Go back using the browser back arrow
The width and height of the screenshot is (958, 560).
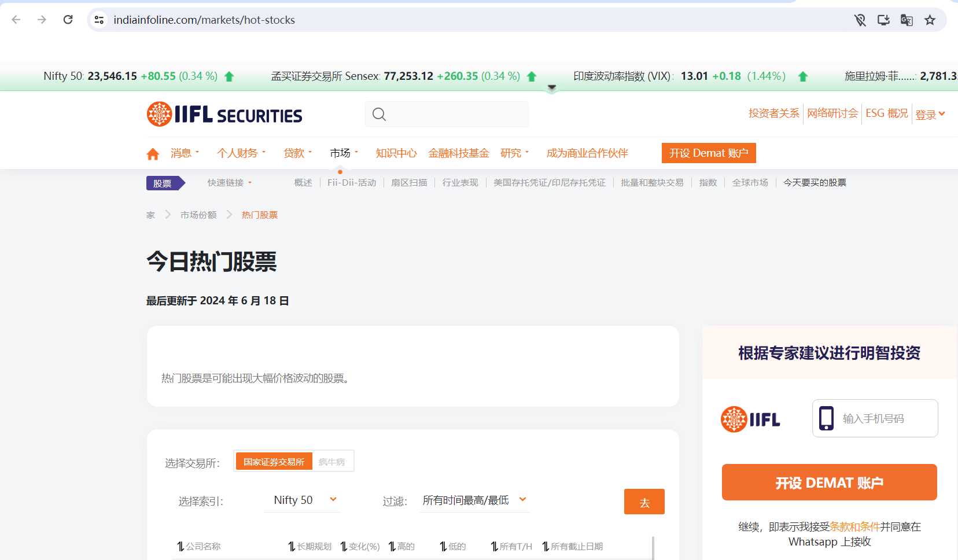[16, 20]
